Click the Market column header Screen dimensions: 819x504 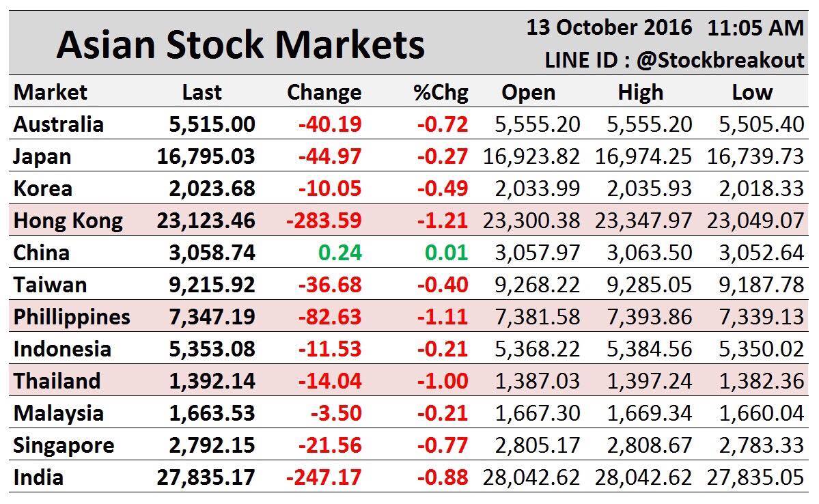tap(51, 92)
